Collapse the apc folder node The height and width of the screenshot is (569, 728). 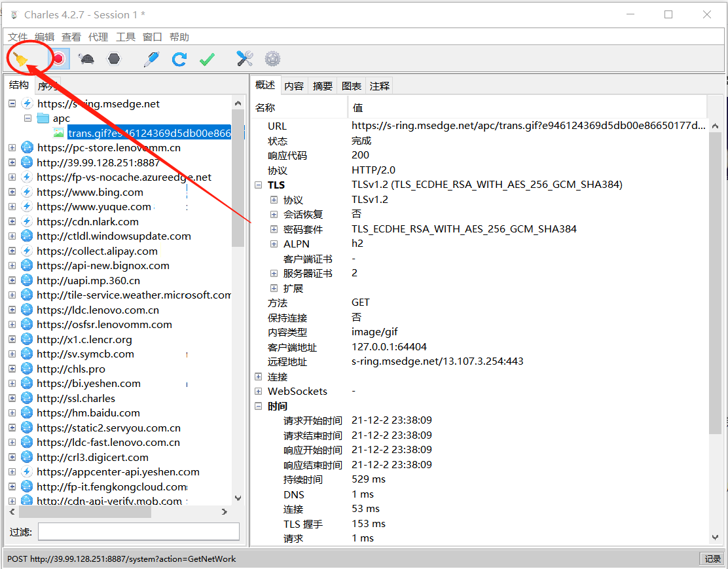tap(28, 119)
